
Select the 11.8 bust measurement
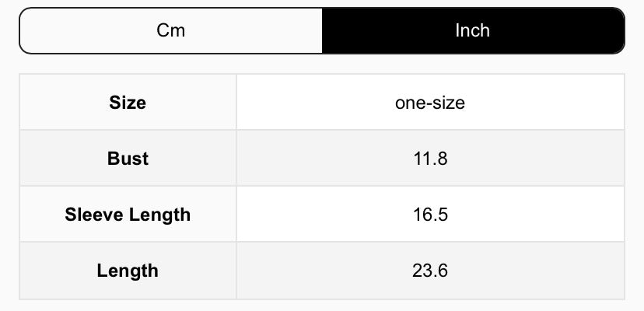coord(430,159)
